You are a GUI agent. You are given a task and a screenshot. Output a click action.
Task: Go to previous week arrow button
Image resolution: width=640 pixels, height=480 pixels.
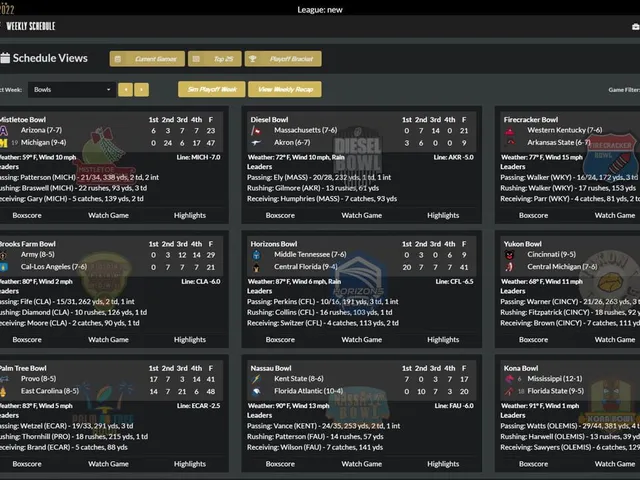pyautogui.click(x=125, y=90)
